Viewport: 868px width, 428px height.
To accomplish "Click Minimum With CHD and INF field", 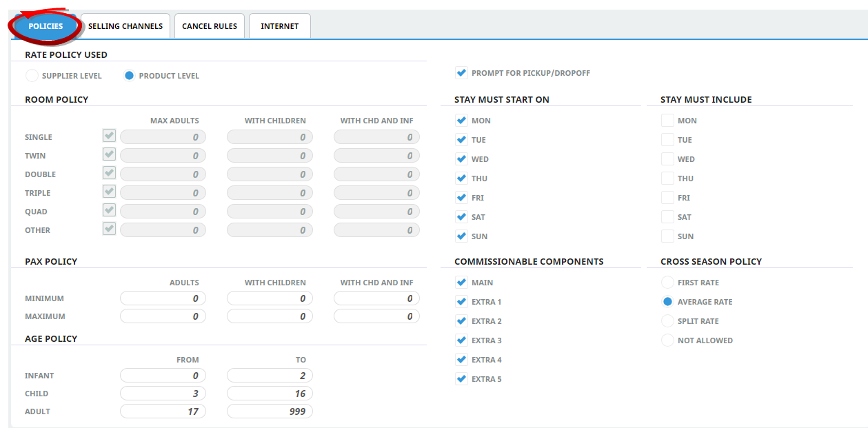I will pos(376,298).
